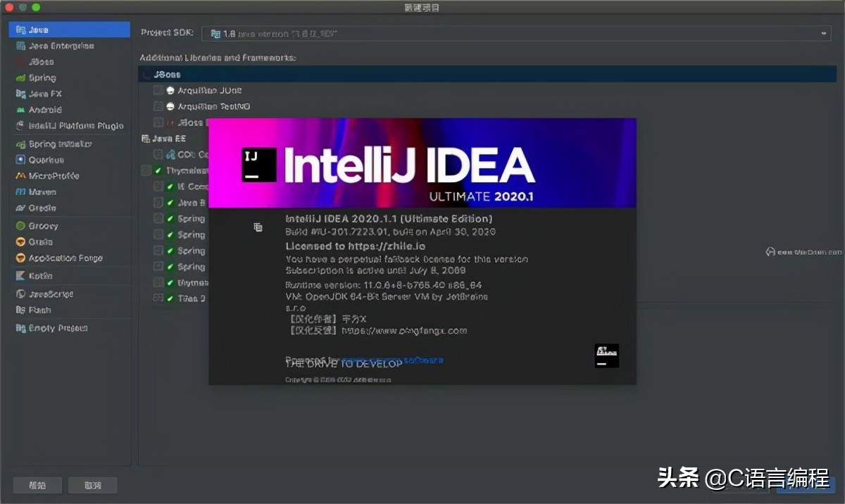Click the Help button at bottom left
The image size is (845, 504).
37,485
